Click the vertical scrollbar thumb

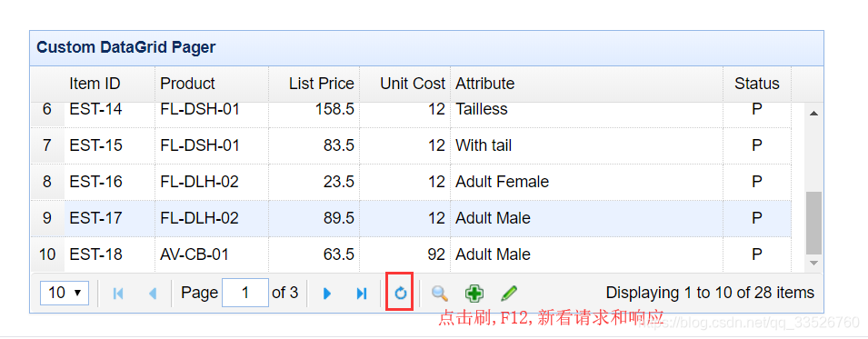tap(813, 223)
